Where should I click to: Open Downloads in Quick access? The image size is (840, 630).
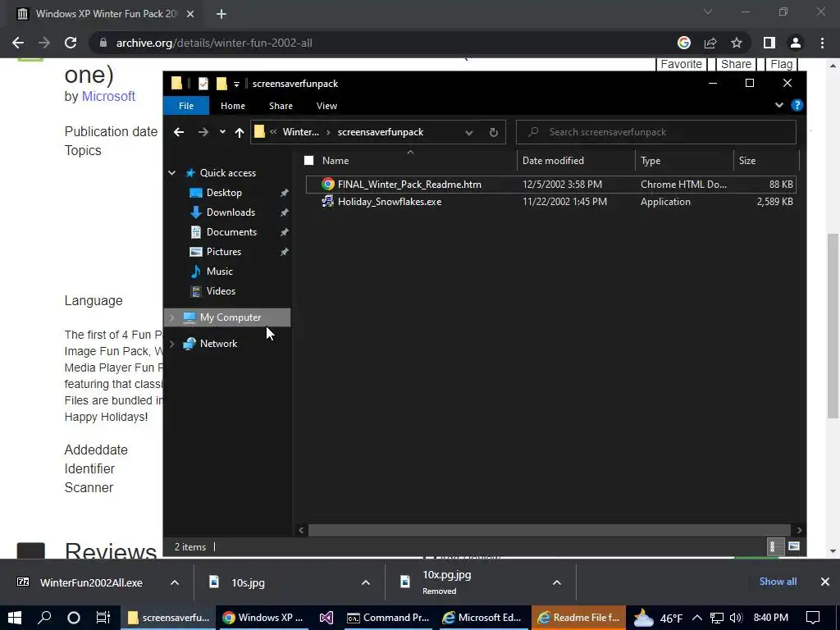tap(231, 212)
